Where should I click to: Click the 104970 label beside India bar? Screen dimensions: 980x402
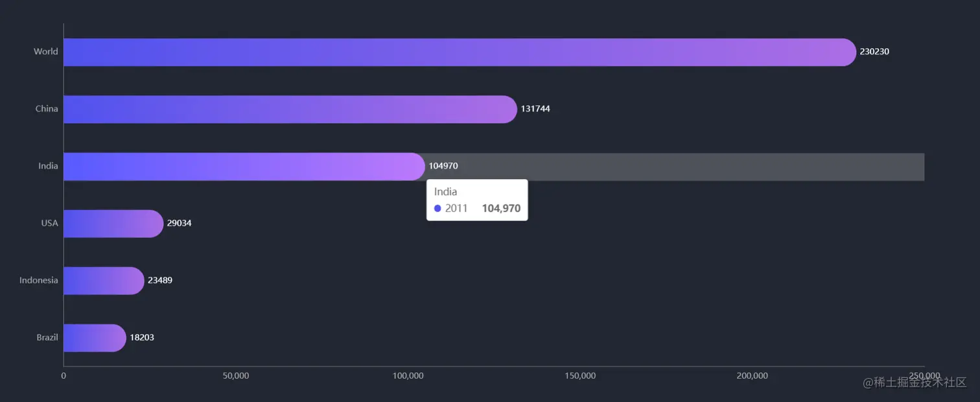click(x=443, y=166)
